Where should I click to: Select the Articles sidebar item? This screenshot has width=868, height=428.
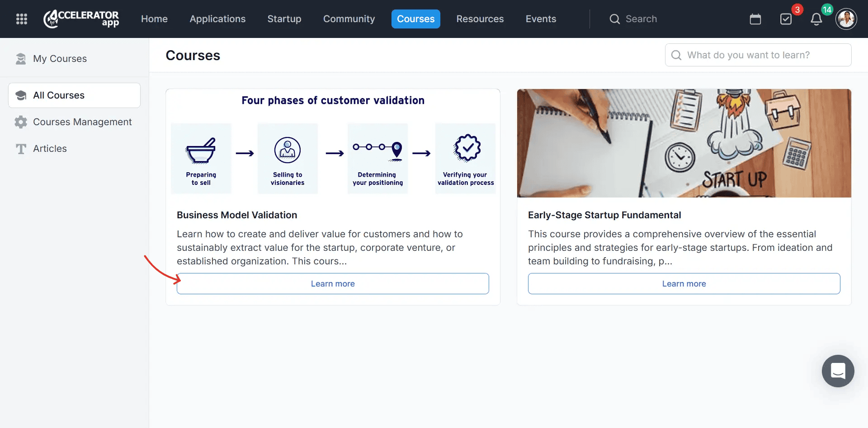(50, 148)
